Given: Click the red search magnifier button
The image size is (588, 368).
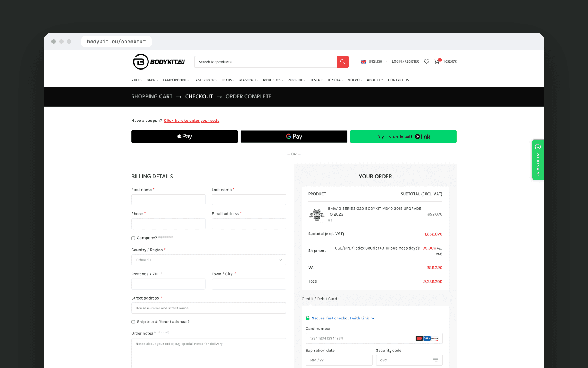Looking at the screenshot, I should tap(343, 62).
